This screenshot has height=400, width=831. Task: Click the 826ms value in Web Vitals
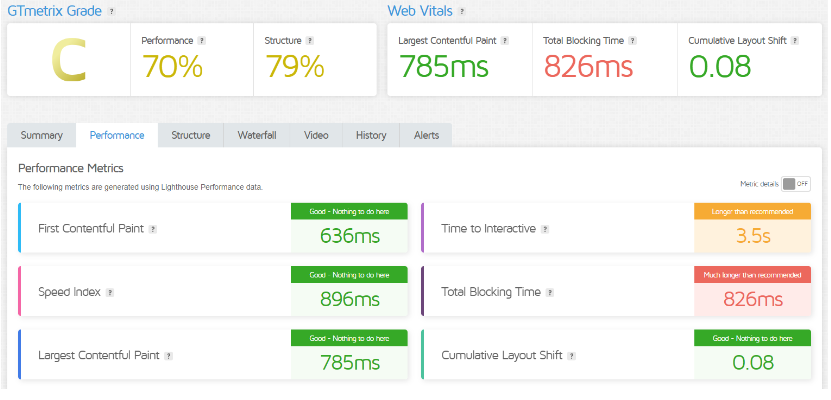pos(588,67)
